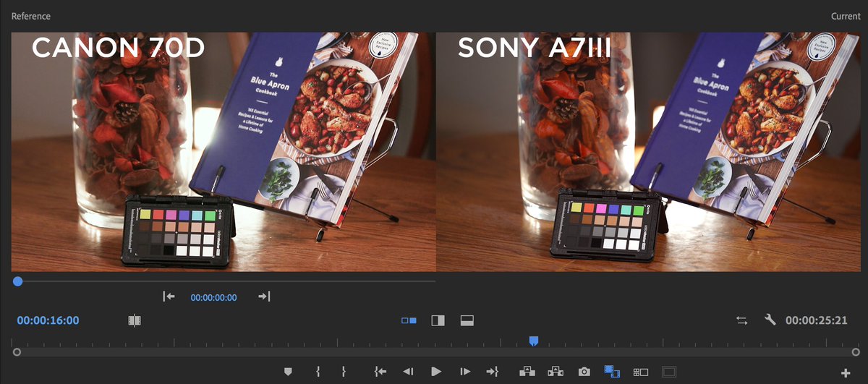868x384 pixels.
Task: Click the shot/frame comparison toggle icon
Action: 134,320
